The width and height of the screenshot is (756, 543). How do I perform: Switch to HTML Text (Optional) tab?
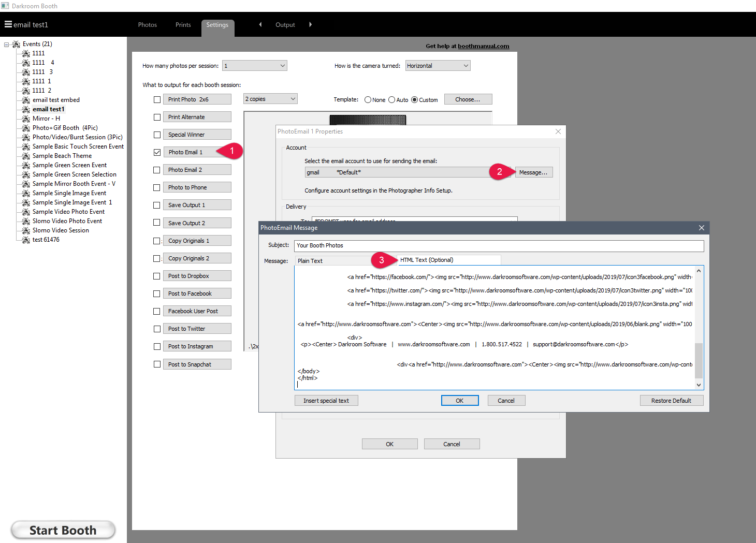(449, 260)
